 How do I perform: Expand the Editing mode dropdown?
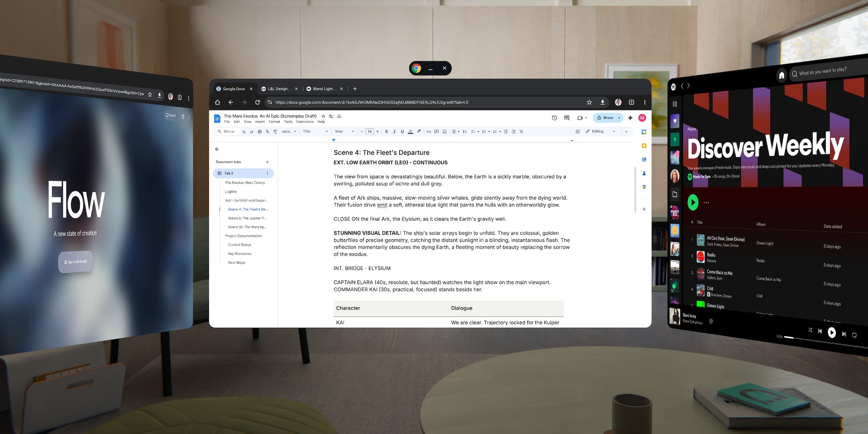coord(614,132)
